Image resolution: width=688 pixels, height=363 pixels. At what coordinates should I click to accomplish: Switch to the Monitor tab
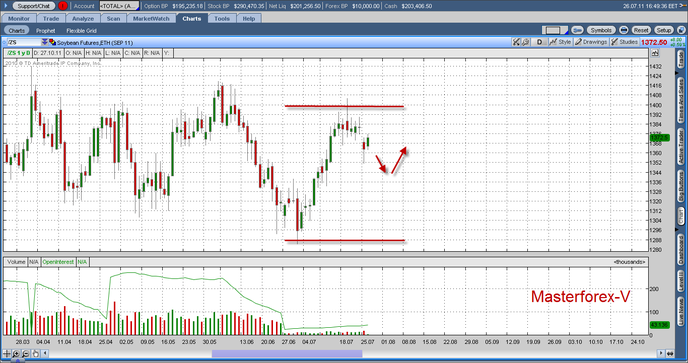coord(18,18)
